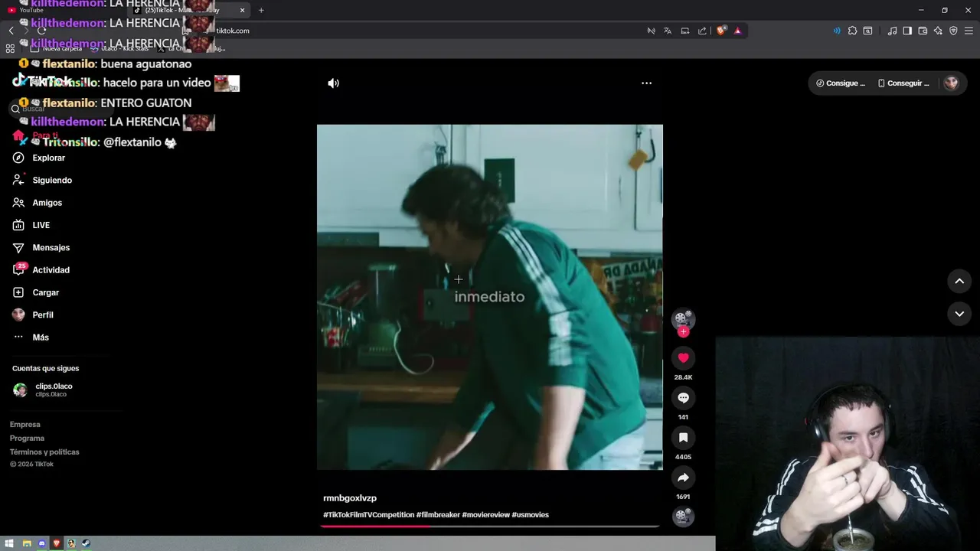Viewport: 980px width, 551px height.
Task: Open Steam from the taskbar
Action: pos(86,543)
